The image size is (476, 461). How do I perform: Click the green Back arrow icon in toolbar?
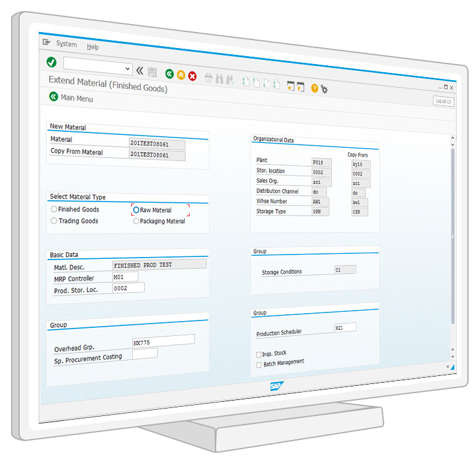pyautogui.click(x=169, y=74)
